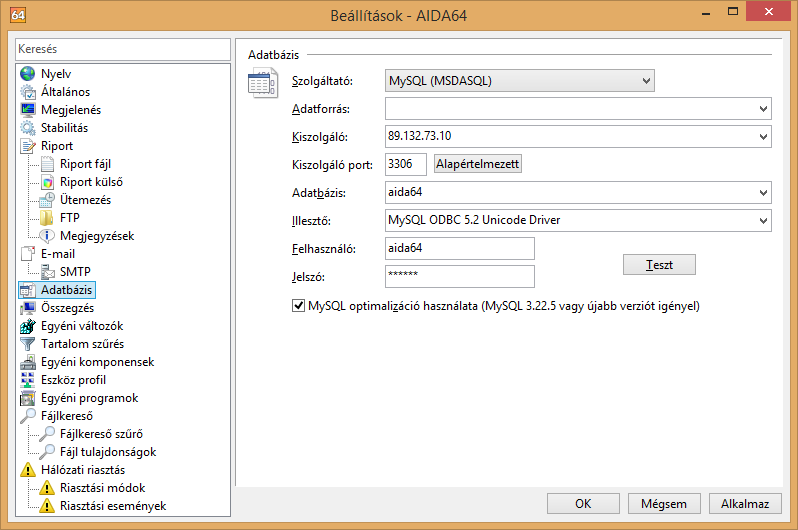The height and width of the screenshot is (530, 798).
Task: Click the FTP folder icon
Action: coord(47,218)
